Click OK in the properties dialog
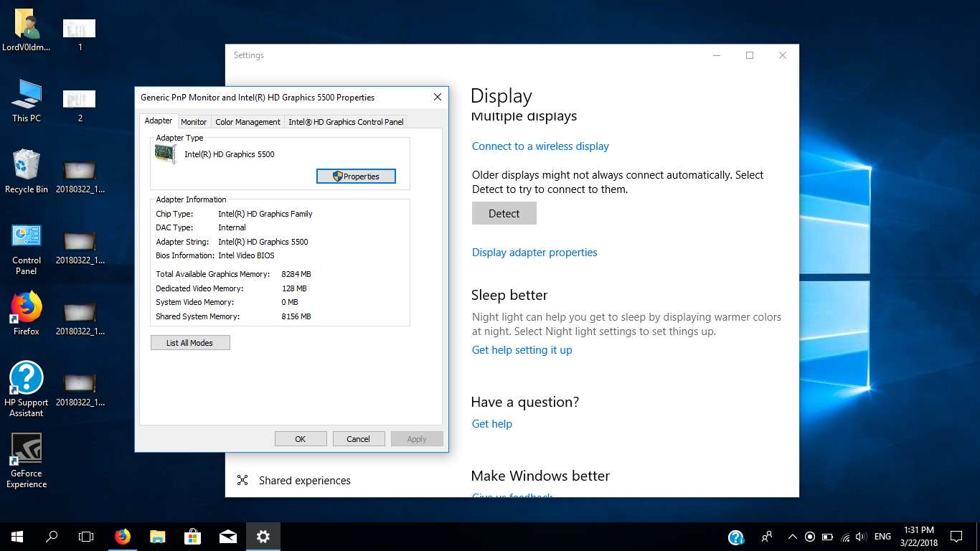Screen dimensions: 980x551 pos(301,439)
